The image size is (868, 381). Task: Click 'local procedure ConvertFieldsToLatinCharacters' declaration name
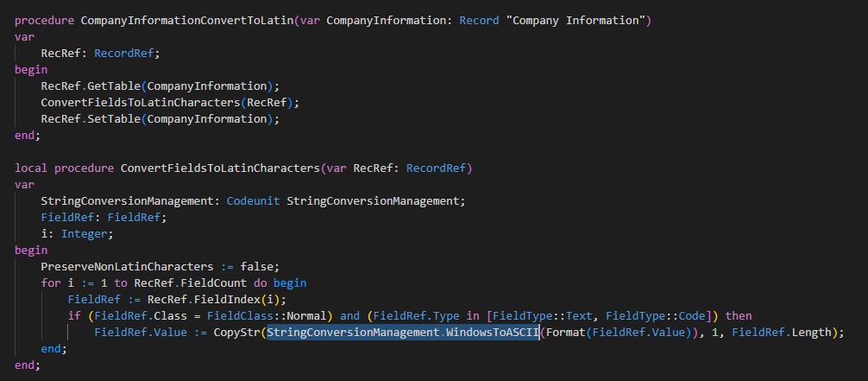click(x=220, y=168)
